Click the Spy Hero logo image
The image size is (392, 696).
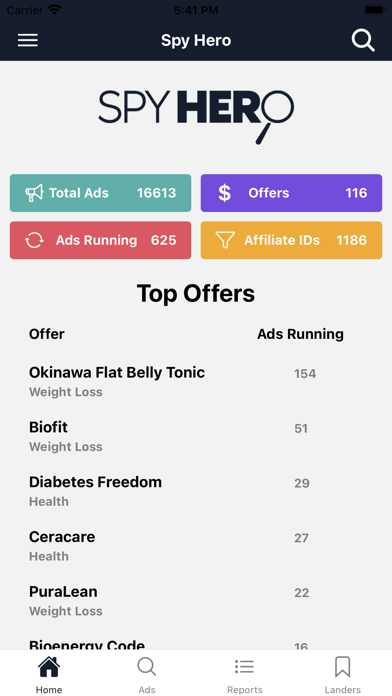(196, 117)
